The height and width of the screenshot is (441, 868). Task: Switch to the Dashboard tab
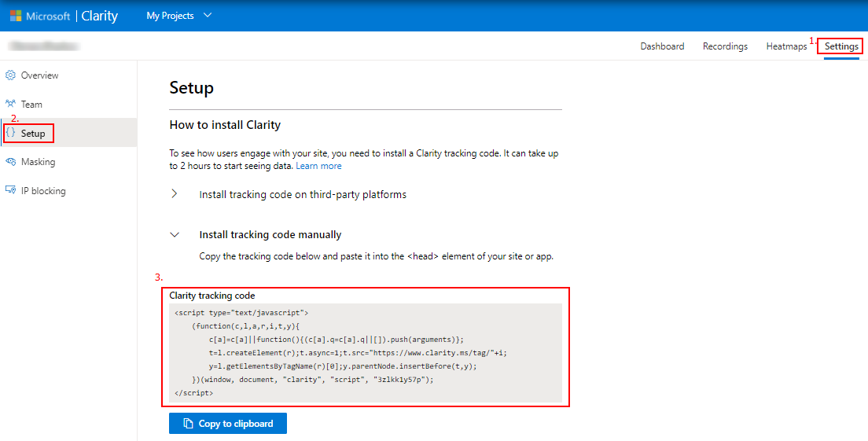[662, 46]
